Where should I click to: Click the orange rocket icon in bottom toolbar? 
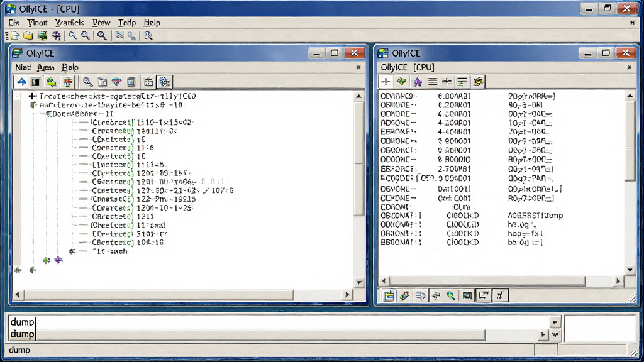coord(404,295)
